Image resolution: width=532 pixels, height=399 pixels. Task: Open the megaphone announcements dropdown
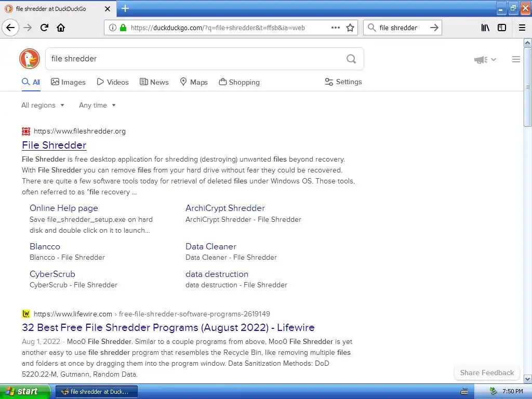(x=485, y=60)
